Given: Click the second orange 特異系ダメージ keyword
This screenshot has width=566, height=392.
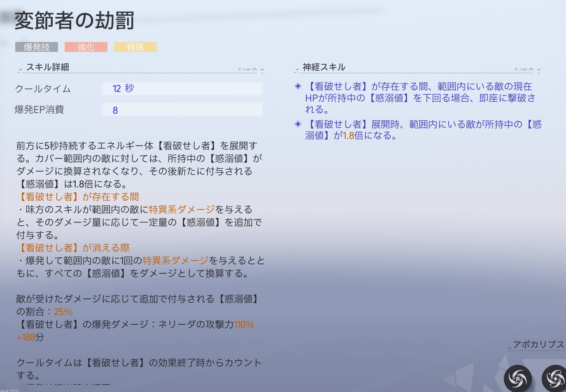Looking at the screenshot, I should (x=175, y=261).
